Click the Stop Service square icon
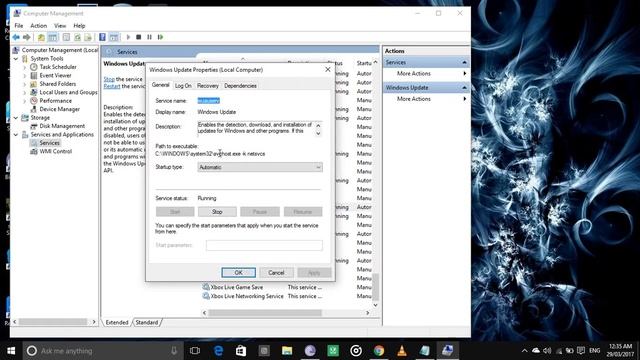640x360 pixels. click(x=139, y=37)
